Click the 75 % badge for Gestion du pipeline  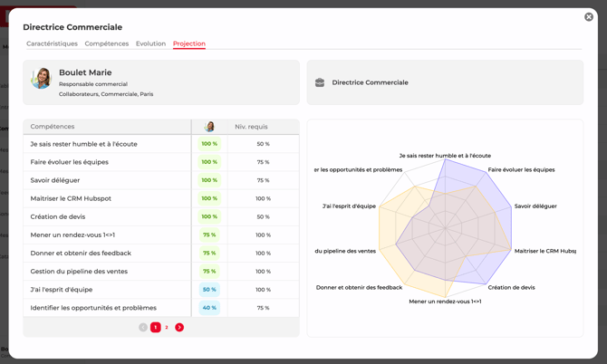coord(209,271)
